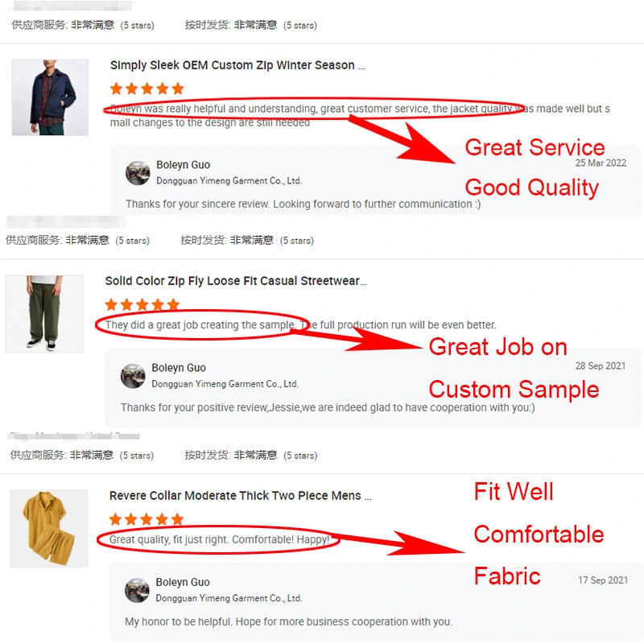Click Boleyn Guo avatar in two piece reply

click(137, 590)
